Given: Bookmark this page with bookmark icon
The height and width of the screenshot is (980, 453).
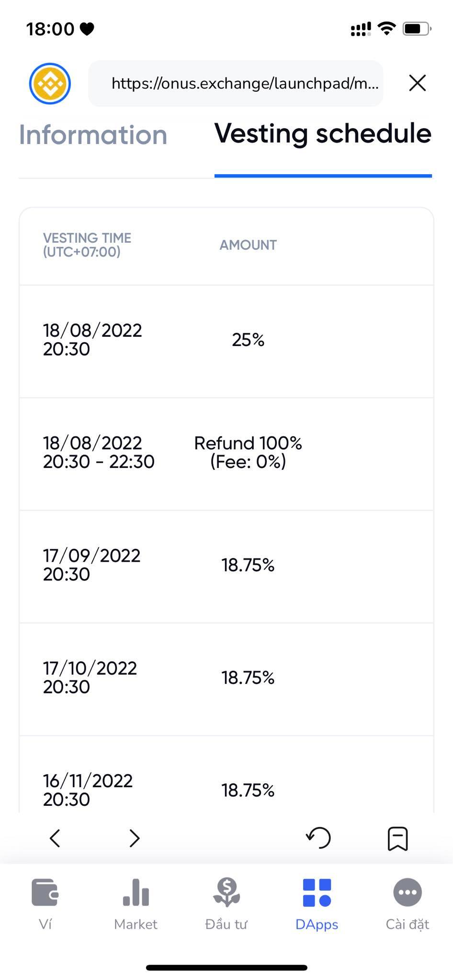Looking at the screenshot, I should [397, 838].
